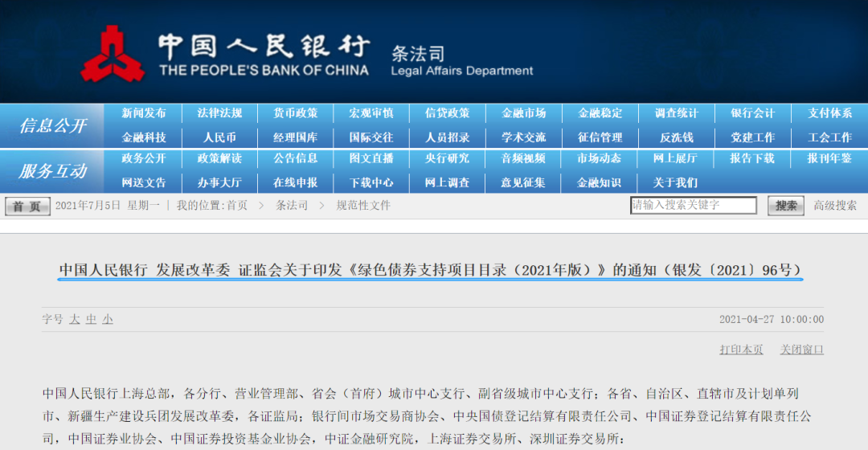Open the 货币政策 menu item
Screen dimensions: 868x450
[295, 113]
